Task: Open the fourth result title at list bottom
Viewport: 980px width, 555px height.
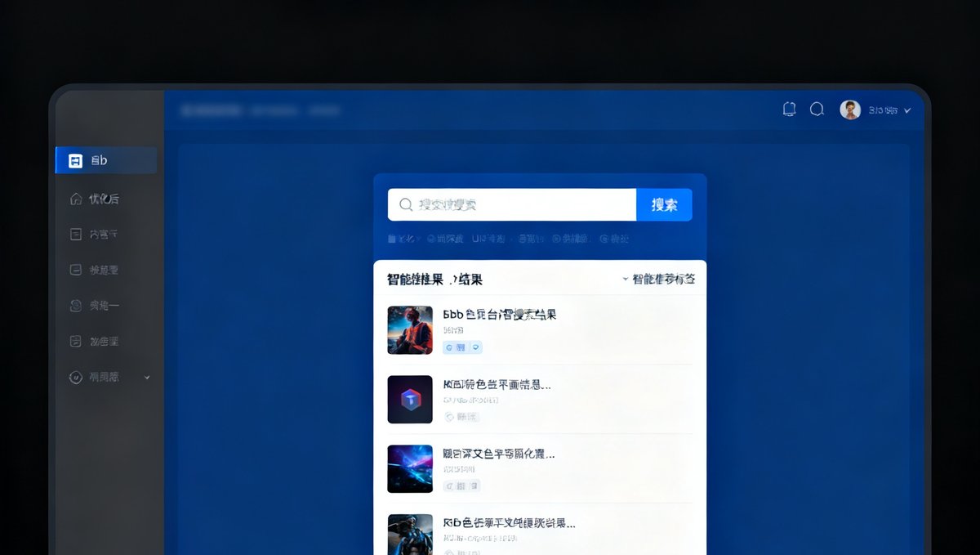Action: (x=509, y=523)
